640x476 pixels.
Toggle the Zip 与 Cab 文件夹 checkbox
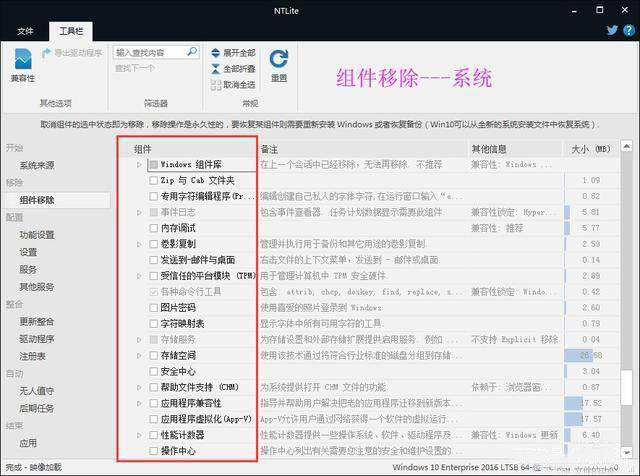pos(153,180)
